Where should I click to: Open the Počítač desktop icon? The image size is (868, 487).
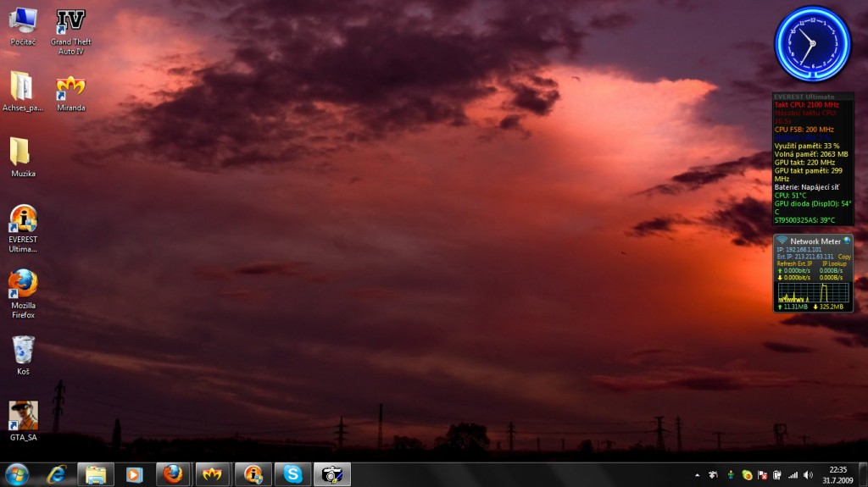[23, 26]
